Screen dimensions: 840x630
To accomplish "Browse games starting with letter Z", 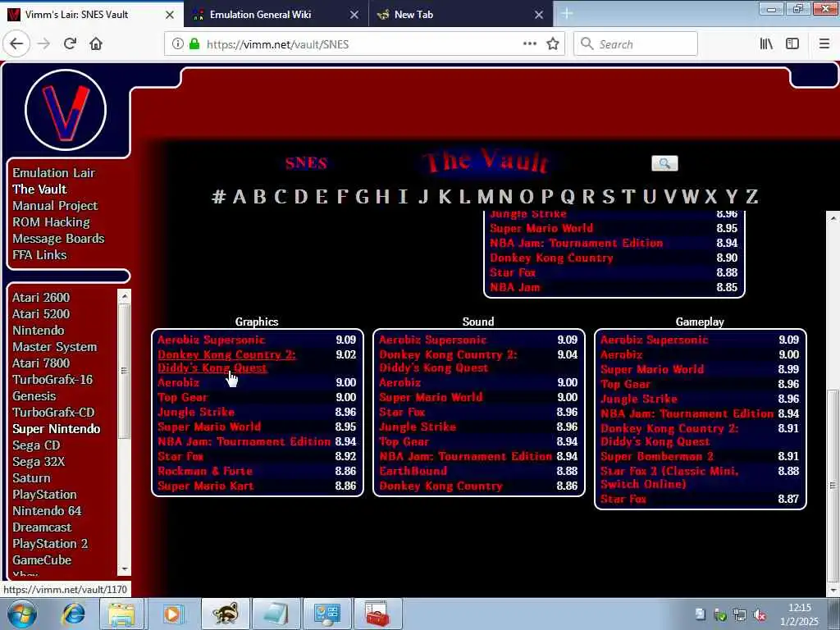I will click(x=751, y=197).
